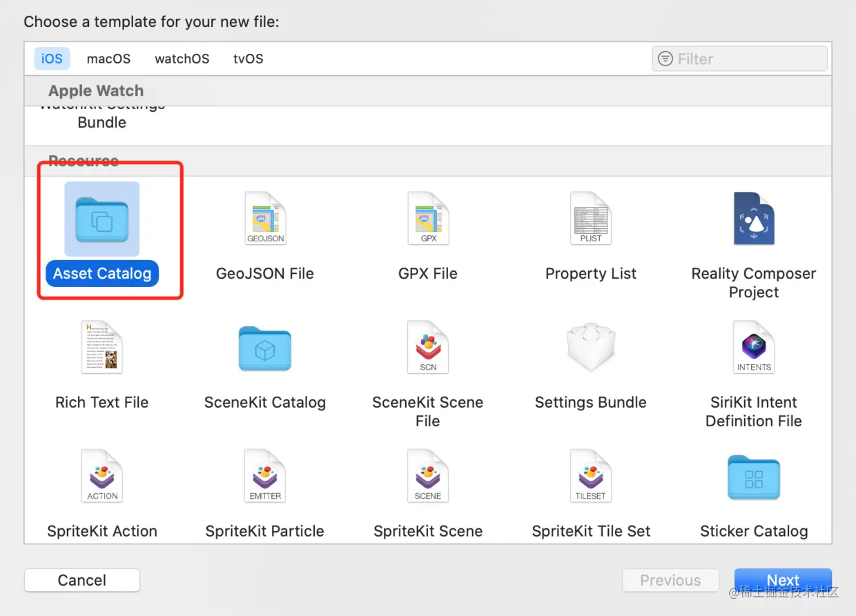Click the SpriteKit Scene label
This screenshot has width=856, height=616.
[x=428, y=531]
